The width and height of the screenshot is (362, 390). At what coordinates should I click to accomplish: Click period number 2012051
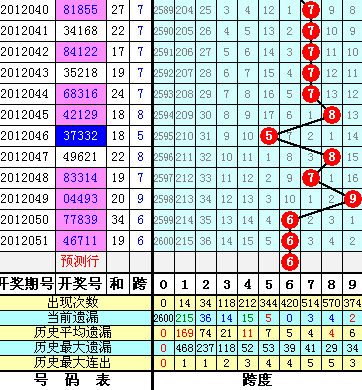pos(25,241)
